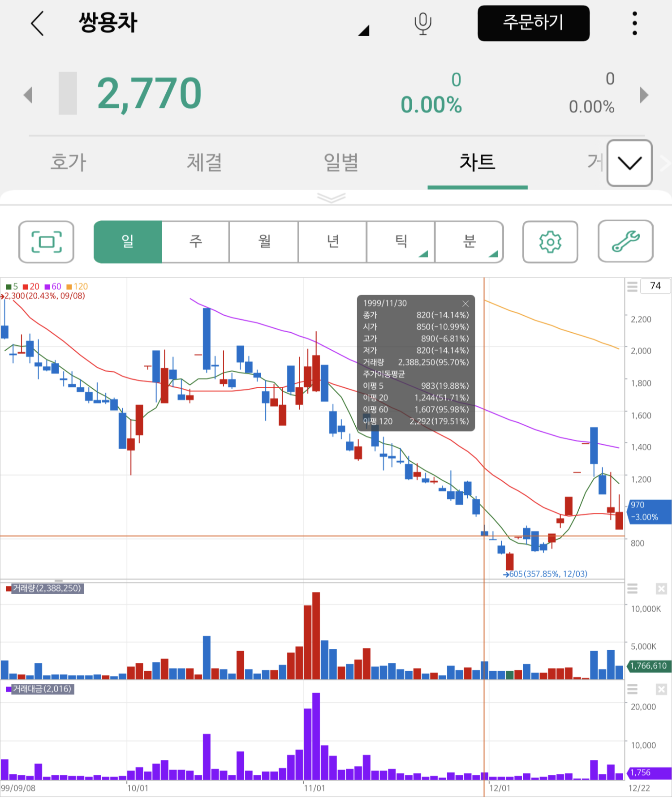Select the 주 weekly period
This screenshot has height=798, width=672.
point(196,242)
